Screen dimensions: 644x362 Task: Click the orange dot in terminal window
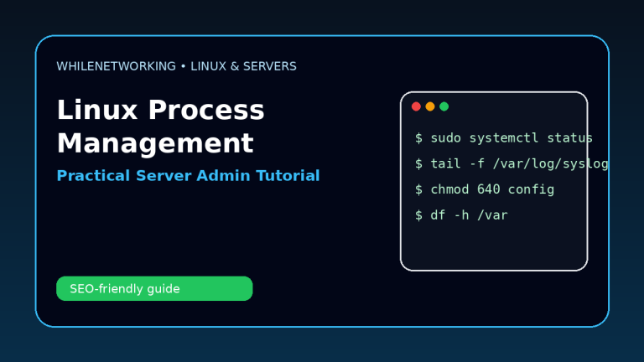point(430,106)
